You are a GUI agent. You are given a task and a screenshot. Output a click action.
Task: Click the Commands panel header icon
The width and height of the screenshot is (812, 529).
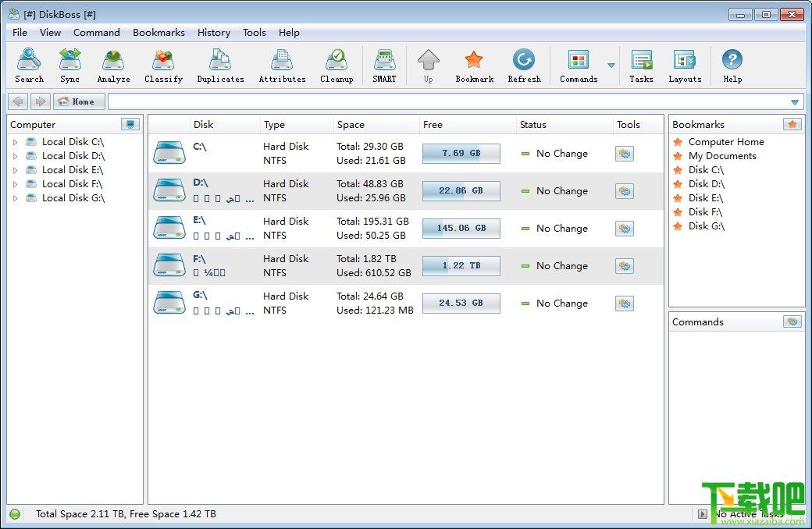pos(792,321)
